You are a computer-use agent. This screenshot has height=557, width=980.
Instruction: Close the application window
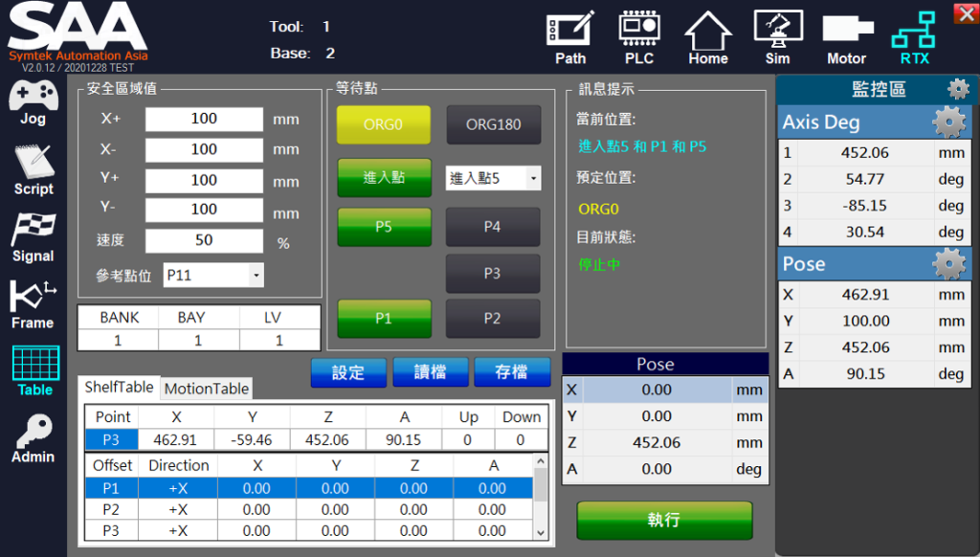coord(967,13)
